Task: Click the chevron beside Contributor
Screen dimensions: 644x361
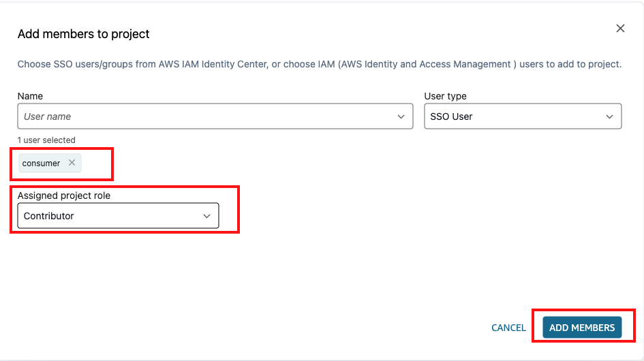Action: (207, 216)
